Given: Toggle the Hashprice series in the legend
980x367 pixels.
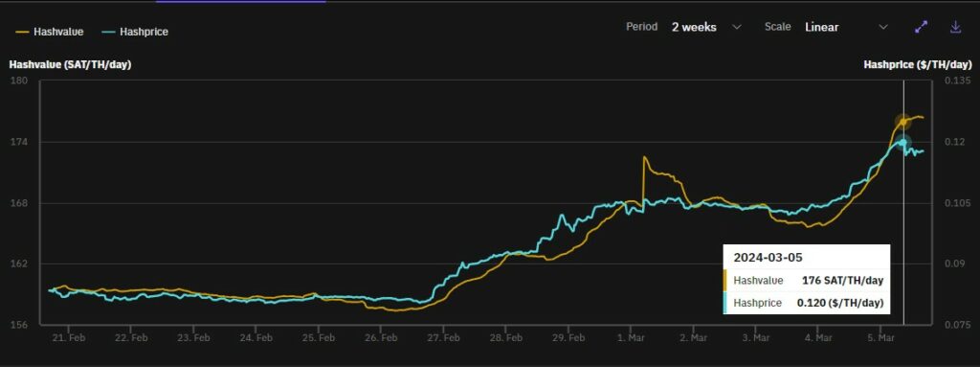Looking at the screenshot, I should (x=135, y=32).
